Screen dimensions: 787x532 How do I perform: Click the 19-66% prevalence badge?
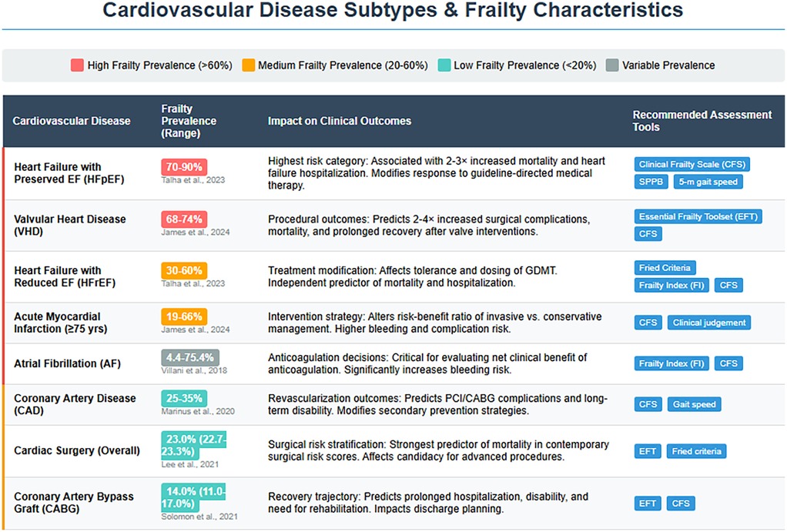click(x=184, y=316)
